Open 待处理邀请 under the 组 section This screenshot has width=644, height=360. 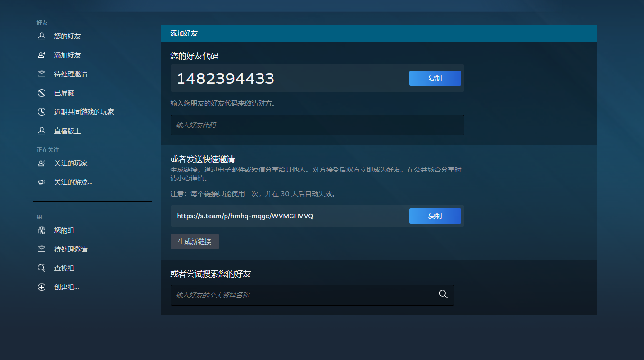(x=71, y=249)
